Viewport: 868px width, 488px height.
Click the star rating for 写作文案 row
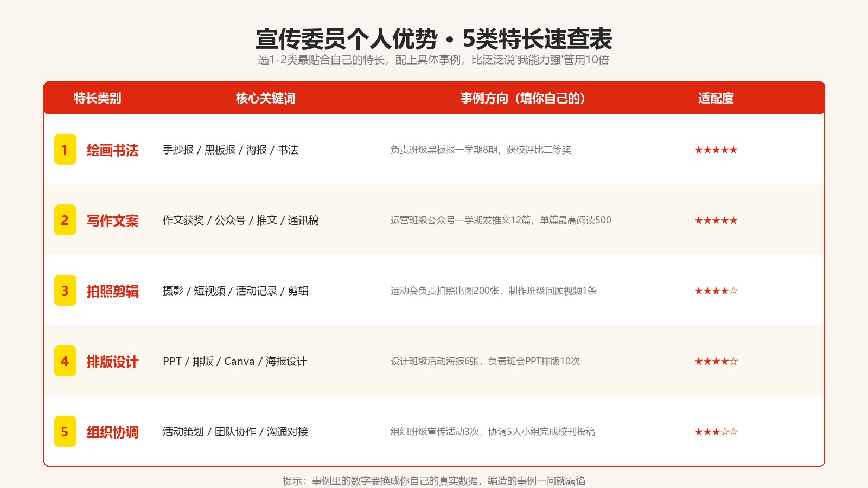click(716, 220)
